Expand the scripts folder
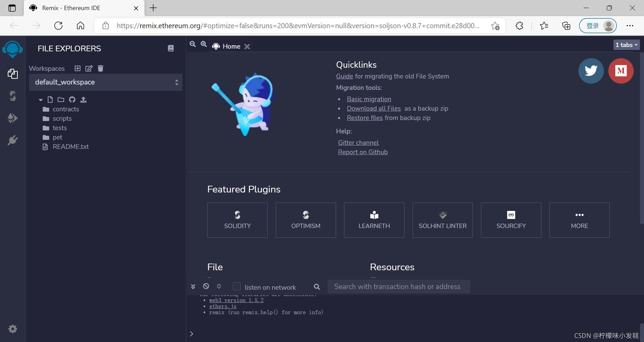Image resolution: width=644 pixels, height=342 pixels. pos(57,118)
